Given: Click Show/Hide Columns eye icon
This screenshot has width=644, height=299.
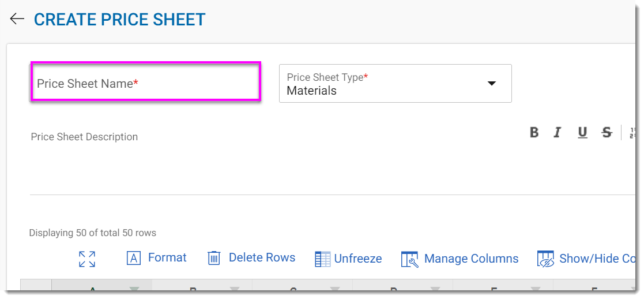Looking at the screenshot, I should (x=545, y=259).
